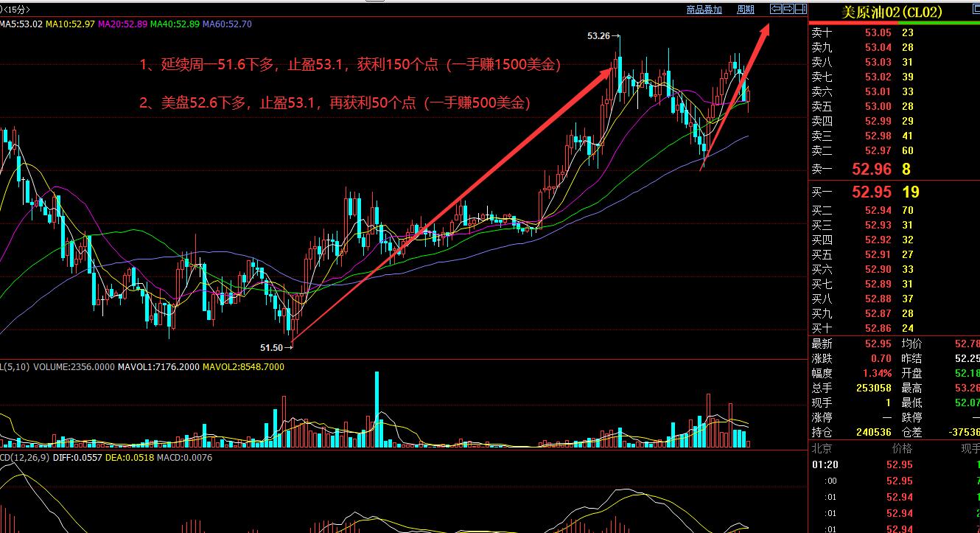Click the 北京 time column header
Screen dimensions: 980x533
[x=821, y=448]
